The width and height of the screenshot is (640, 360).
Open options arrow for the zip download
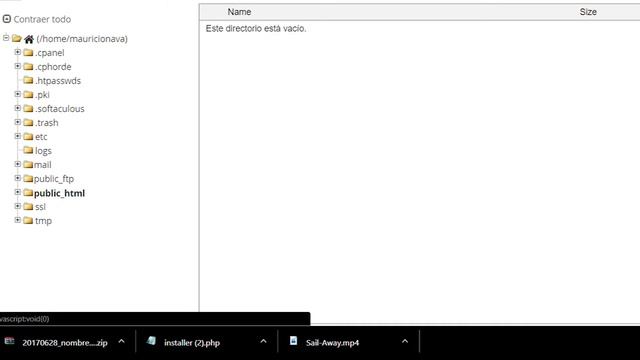click(121, 341)
